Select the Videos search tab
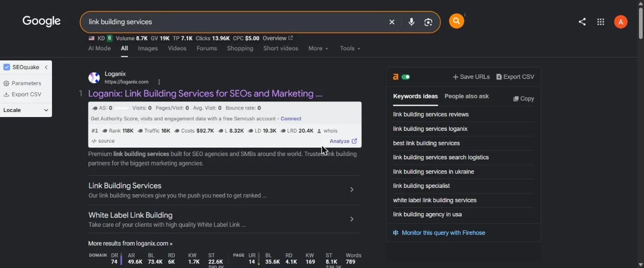 point(177,48)
